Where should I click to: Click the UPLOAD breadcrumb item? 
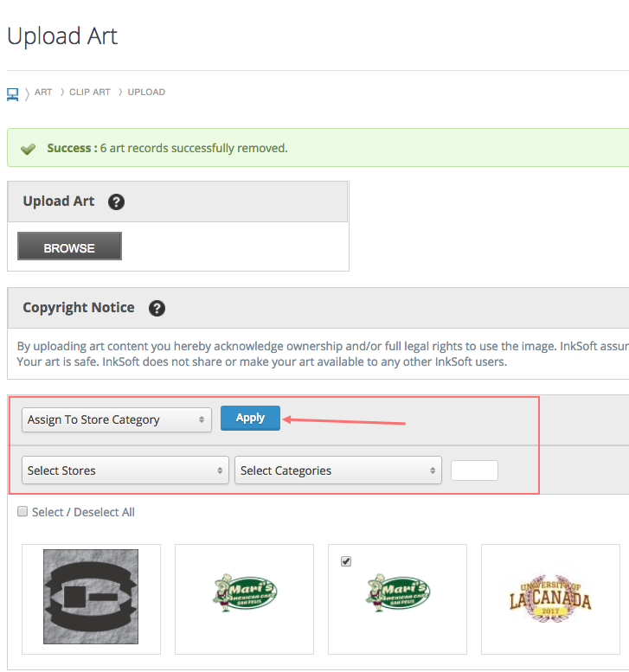click(146, 93)
